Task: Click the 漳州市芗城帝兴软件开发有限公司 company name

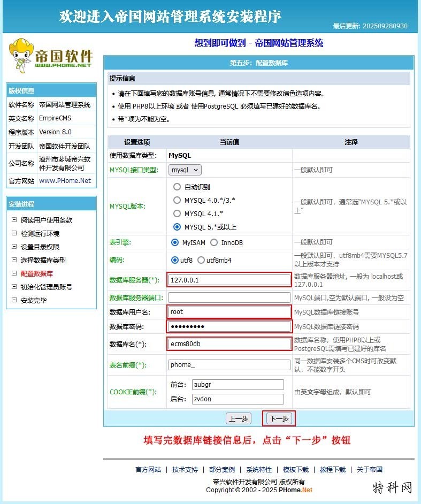Action: (x=65, y=163)
